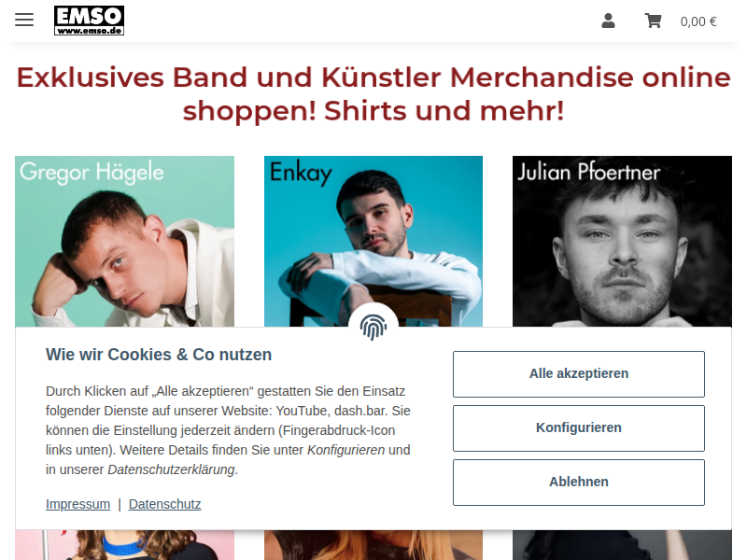The height and width of the screenshot is (560, 747).
Task: Open the Gregor Hägele artist tile
Action: 125,242
